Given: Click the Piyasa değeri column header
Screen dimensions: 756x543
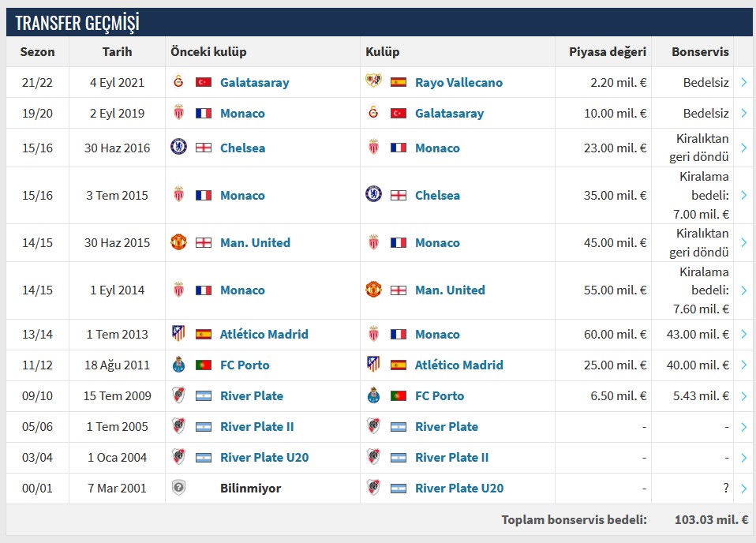Looking at the screenshot, I should pyautogui.click(x=608, y=52).
